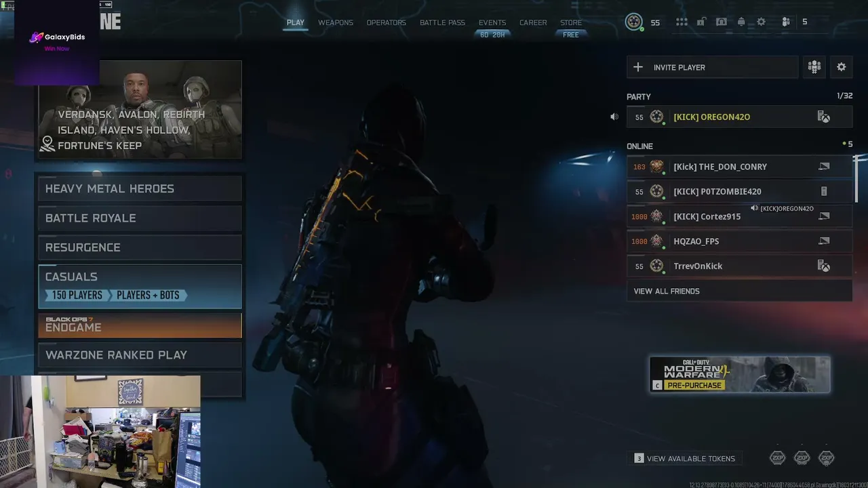
Task: Open the Operators tab
Action: (387, 22)
